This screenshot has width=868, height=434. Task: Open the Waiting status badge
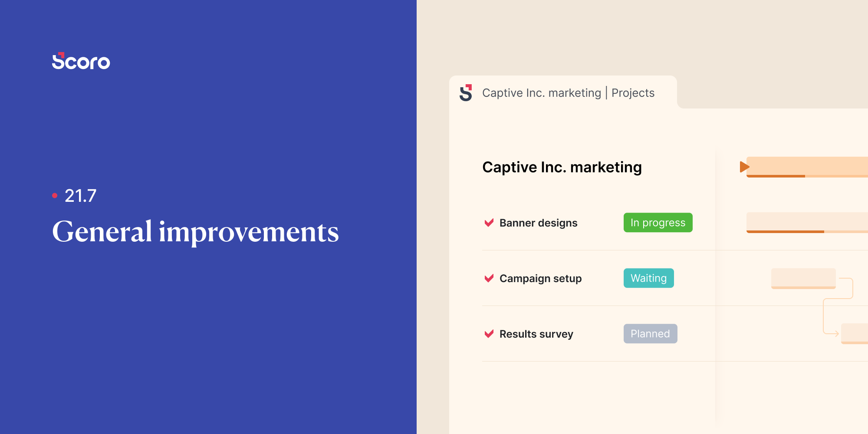click(x=648, y=278)
